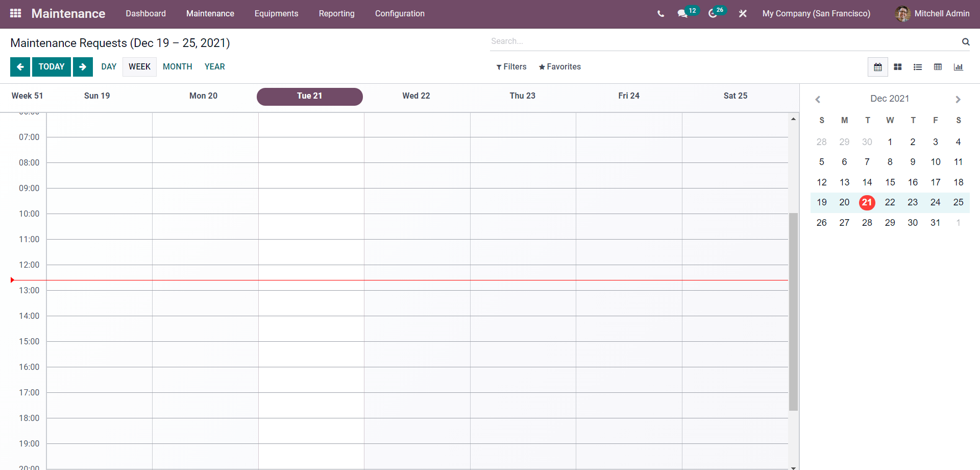This screenshot has height=470, width=980.
Task: Click the search magnifier icon
Action: [966, 42]
